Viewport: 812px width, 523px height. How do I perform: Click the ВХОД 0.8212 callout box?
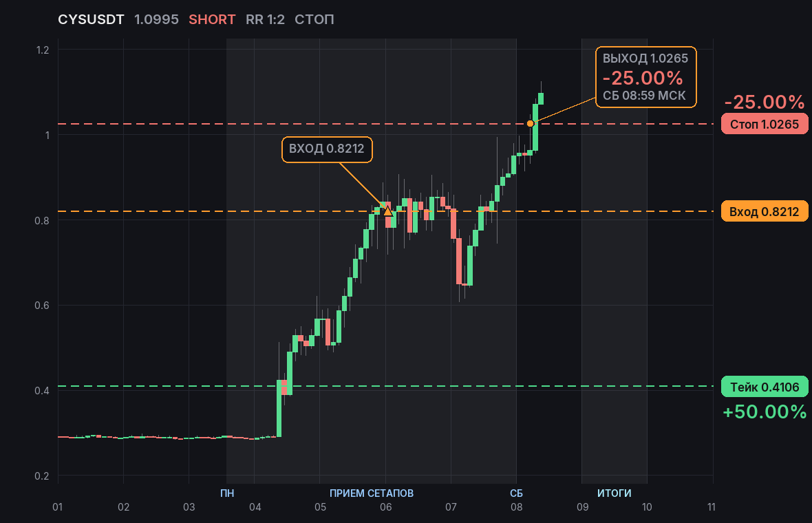point(327,149)
